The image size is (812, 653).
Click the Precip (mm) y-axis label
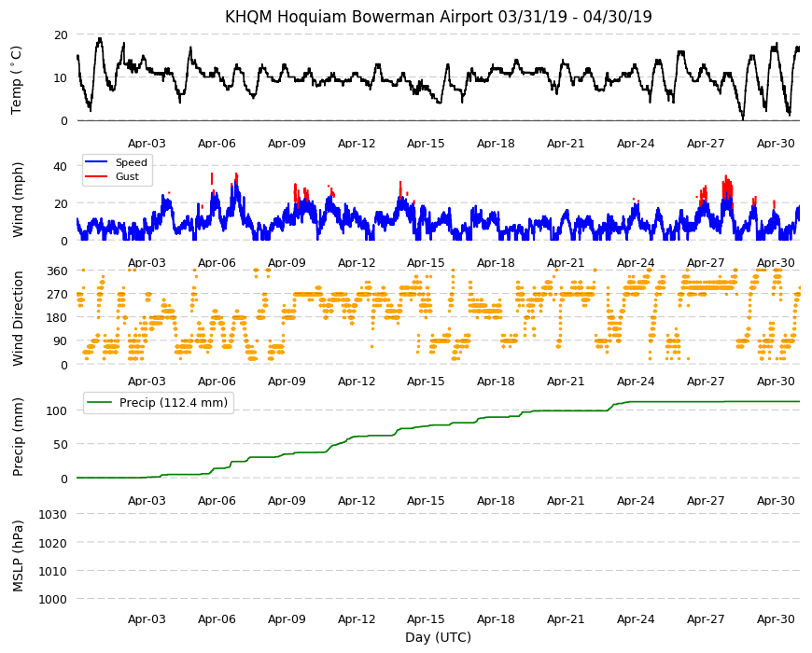tap(18, 437)
